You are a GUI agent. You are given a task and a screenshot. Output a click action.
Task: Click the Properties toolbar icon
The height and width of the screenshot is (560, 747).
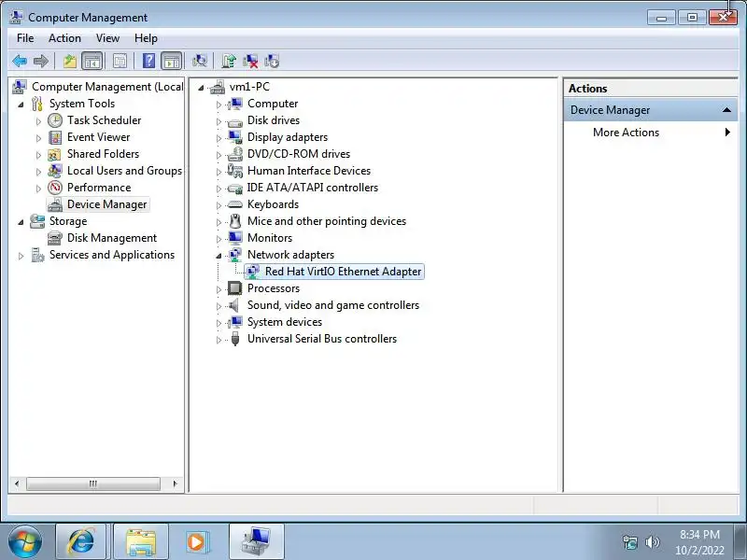120,61
